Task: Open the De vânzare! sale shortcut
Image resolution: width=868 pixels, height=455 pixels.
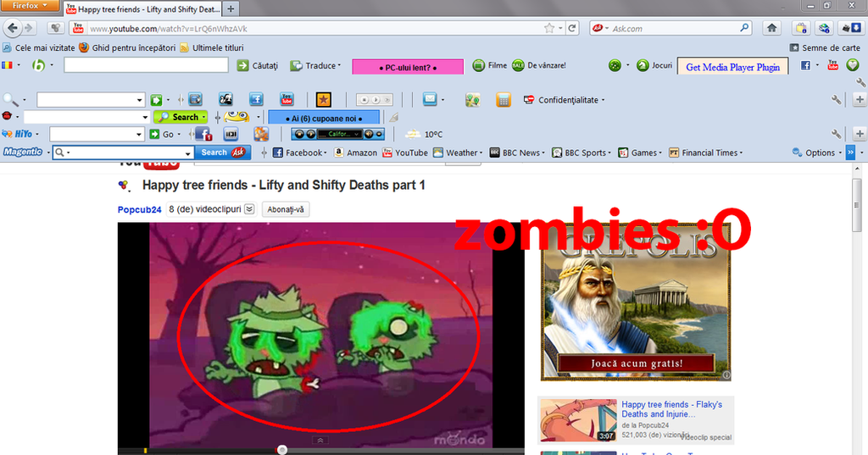Action: pos(538,65)
